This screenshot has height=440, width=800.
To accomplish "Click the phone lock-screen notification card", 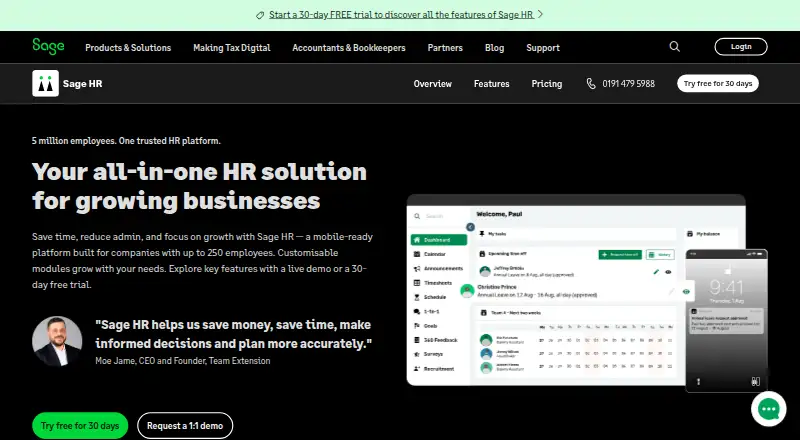I will click(x=726, y=320).
